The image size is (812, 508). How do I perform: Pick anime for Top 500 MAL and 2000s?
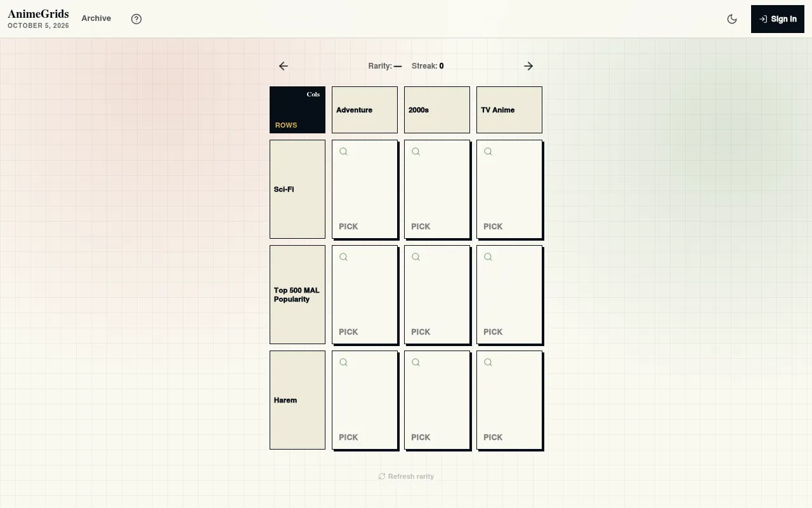point(437,295)
